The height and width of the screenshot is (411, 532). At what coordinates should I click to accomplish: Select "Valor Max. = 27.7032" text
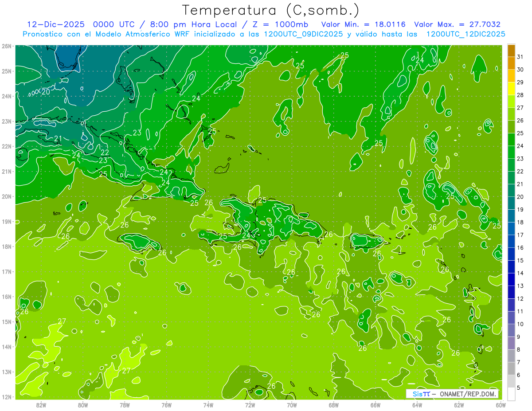click(x=458, y=24)
